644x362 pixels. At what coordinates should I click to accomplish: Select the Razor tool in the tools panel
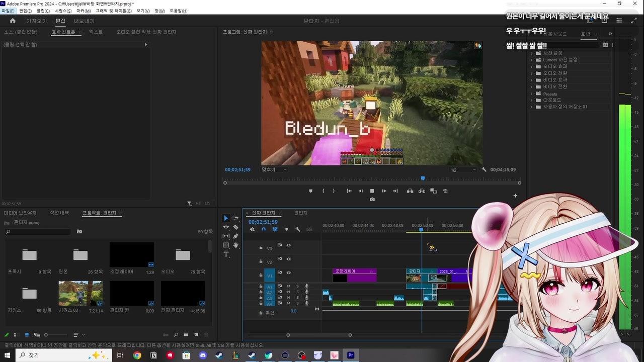(235, 227)
